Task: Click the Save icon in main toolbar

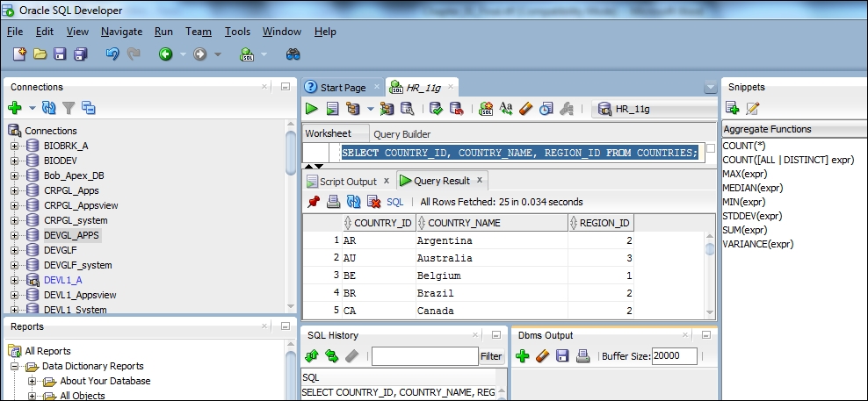Action: click(x=60, y=54)
